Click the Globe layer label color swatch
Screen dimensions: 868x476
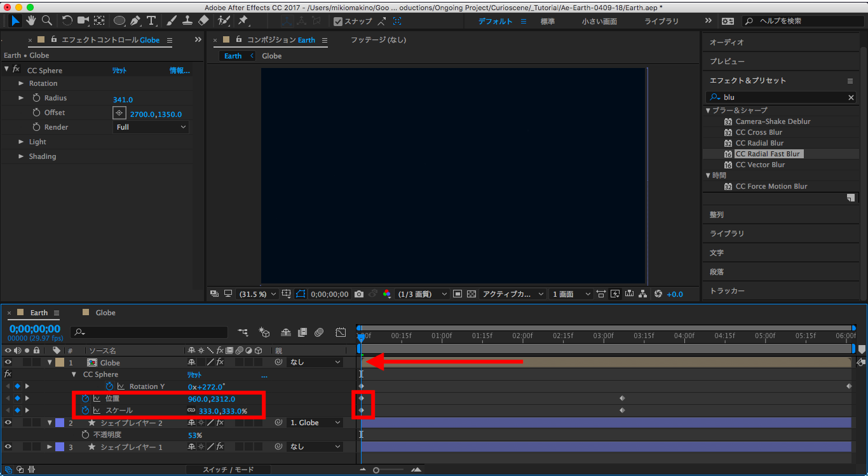(60, 362)
